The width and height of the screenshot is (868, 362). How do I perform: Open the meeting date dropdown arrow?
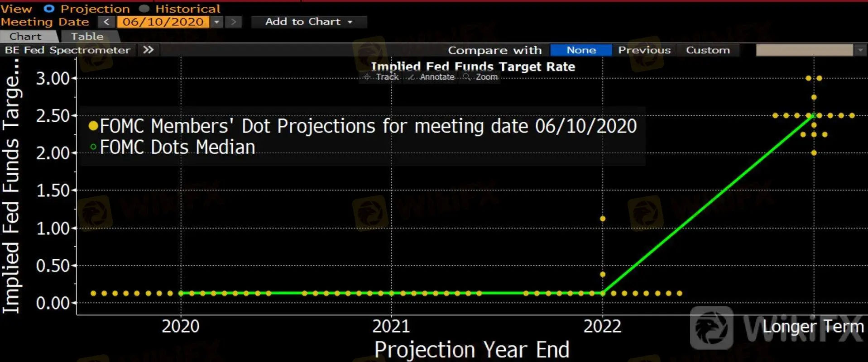(x=217, y=22)
